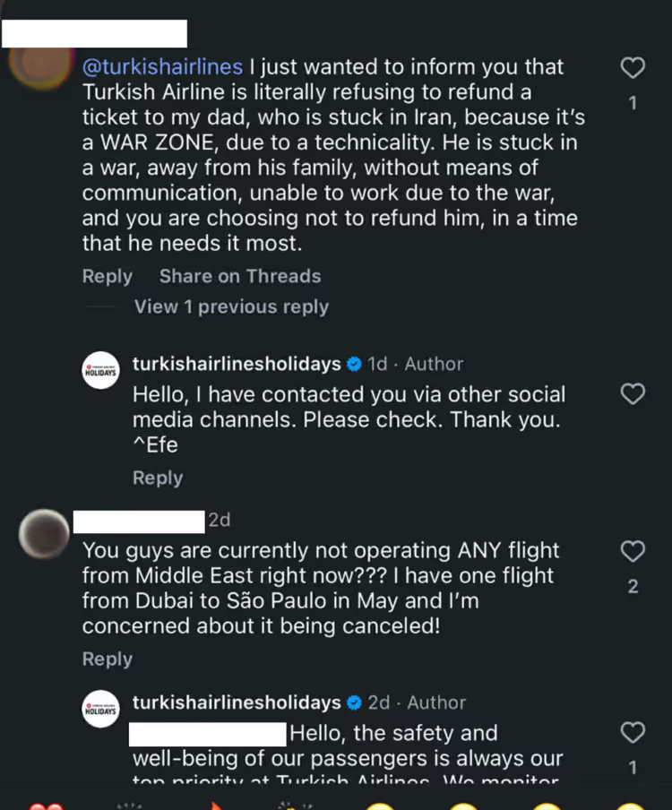Visit the turkishairlinesholidays profile from the 2d reply

click(x=237, y=702)
